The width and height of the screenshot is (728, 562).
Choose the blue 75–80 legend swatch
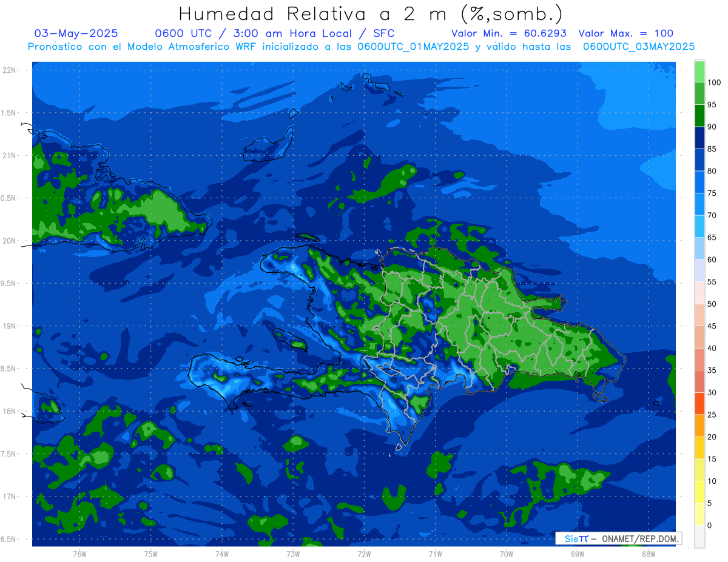point(699,182)
